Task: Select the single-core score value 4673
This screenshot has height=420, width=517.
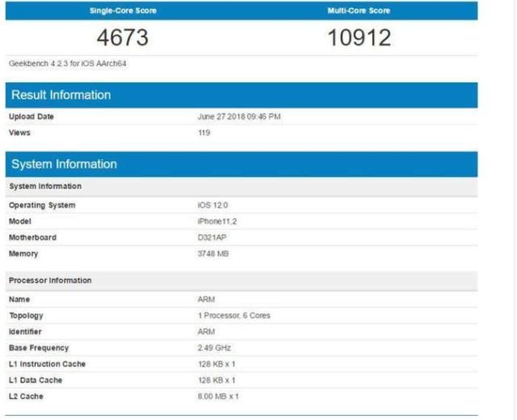Action: click(x=123, y=37)
